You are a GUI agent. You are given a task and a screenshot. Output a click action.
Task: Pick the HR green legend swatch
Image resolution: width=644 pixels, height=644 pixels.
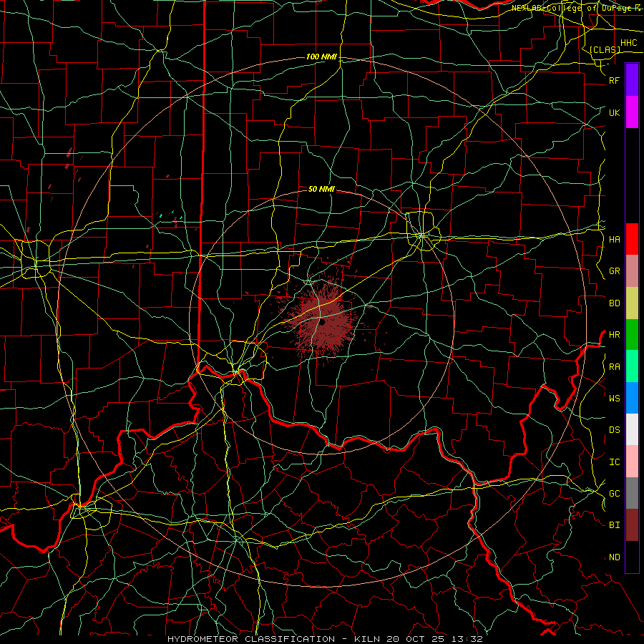click(632, 335)
